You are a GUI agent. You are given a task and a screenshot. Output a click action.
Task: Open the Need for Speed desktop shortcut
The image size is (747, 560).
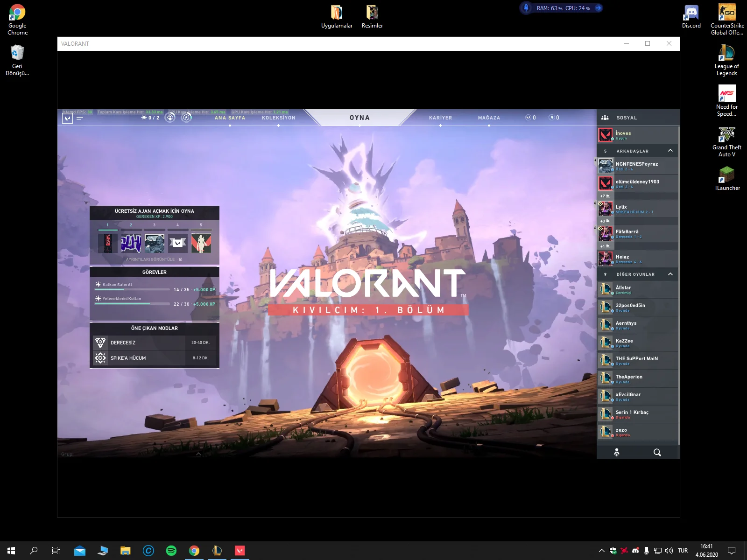click(x=727, y=101)
